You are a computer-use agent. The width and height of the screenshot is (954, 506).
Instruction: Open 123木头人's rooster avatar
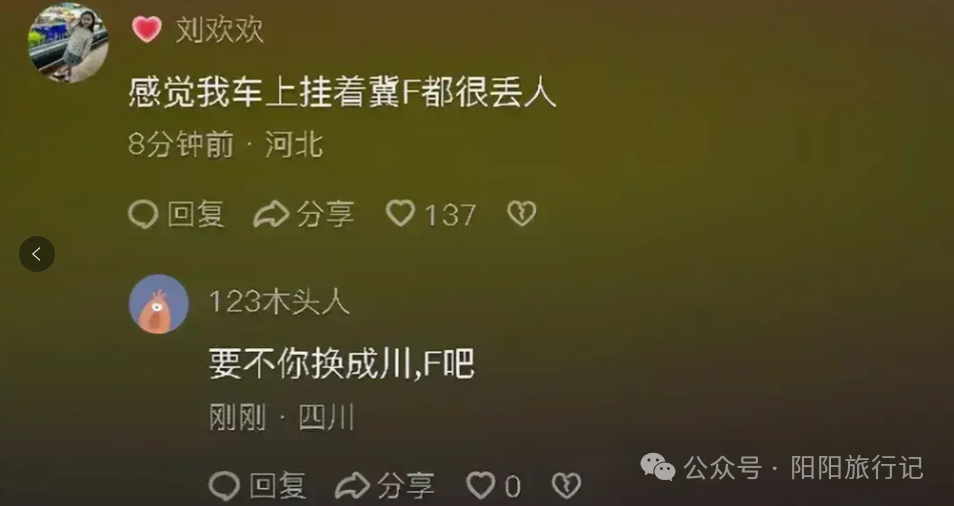[159, 304]
